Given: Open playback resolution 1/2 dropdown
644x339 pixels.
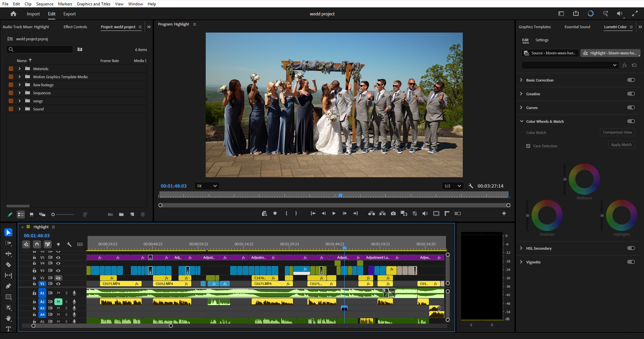Looking at the screenshot, I should (453, 186).
